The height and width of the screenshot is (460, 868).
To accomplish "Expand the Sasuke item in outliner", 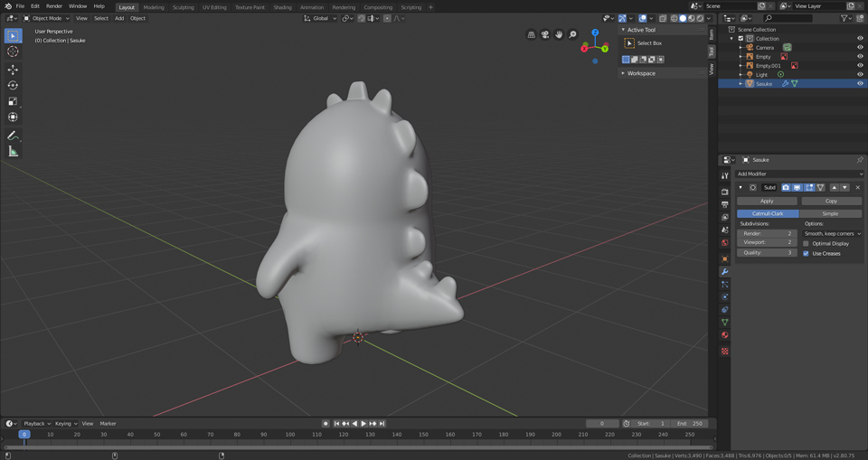I will pos(741,83).
